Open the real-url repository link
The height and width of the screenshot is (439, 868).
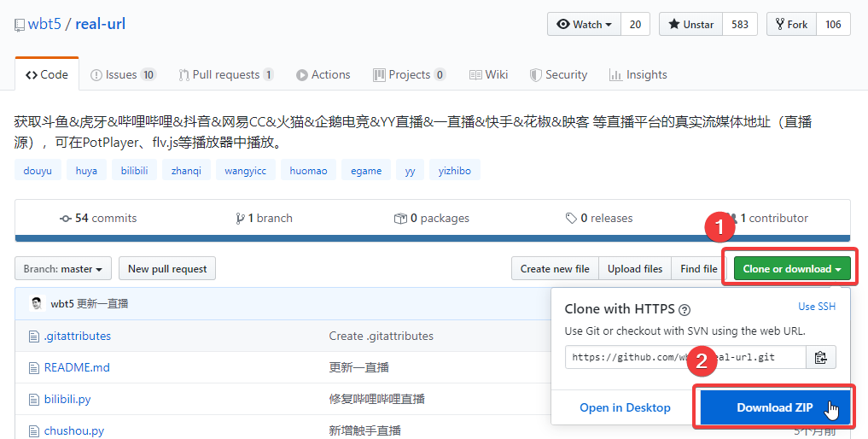(x=100, y=24)
